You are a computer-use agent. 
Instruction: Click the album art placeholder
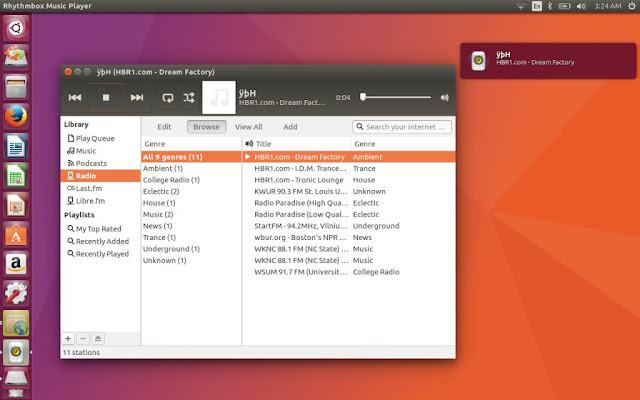(x=219, y=98)
